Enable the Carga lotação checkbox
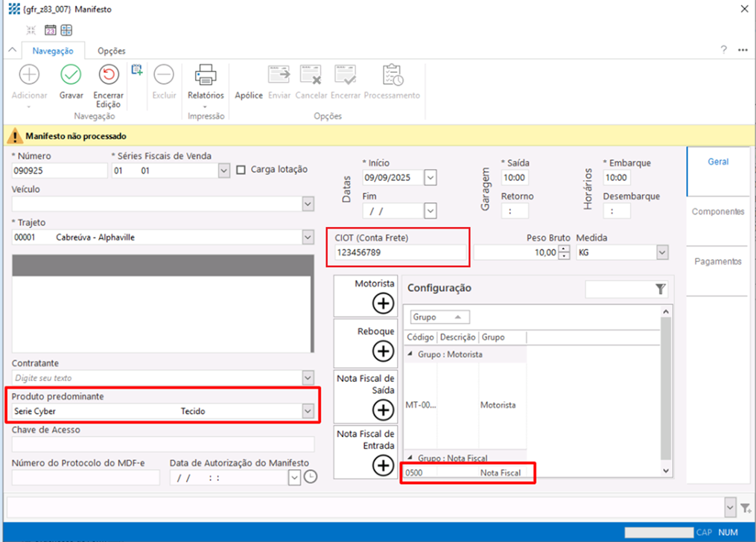Image resolution: width=756 pixels, height=542 pixels. [x=241, y=170]
